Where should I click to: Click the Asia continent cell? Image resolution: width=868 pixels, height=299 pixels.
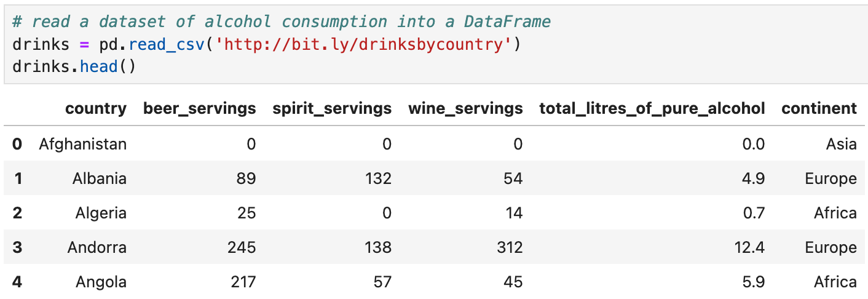click(x=841, y=145)
